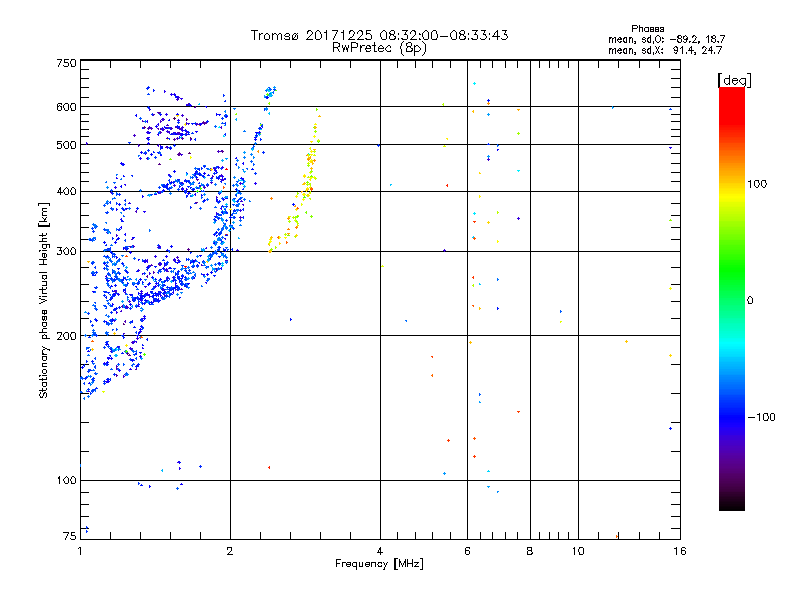Click the x-axis tick label '6'
Viewport: 800px width, 600px height.
click(x=467, y=551)
